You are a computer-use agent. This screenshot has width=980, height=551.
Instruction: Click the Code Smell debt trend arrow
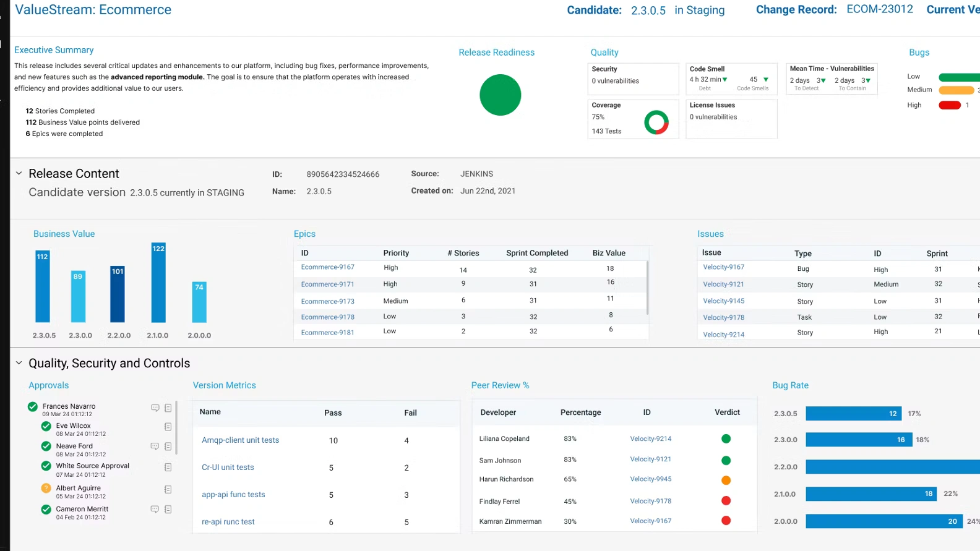coord(725,80)
